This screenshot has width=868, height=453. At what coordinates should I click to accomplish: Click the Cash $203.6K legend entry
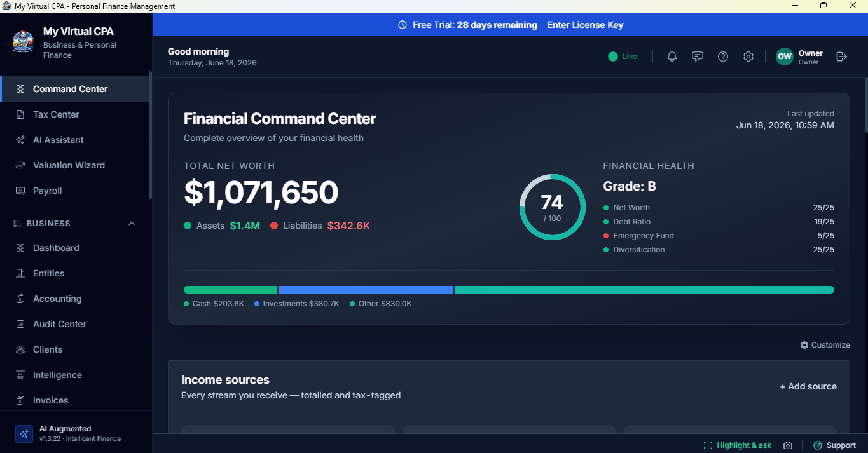(x=214, y=304)
